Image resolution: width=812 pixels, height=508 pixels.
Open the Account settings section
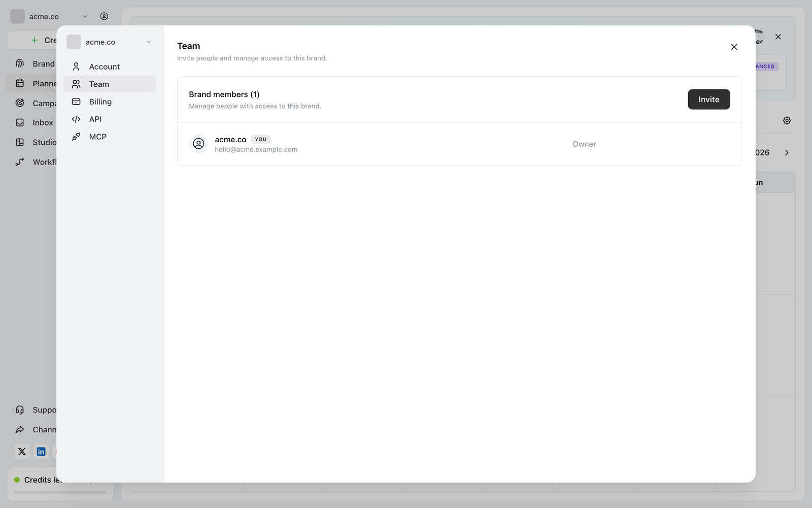coord(110,67)
